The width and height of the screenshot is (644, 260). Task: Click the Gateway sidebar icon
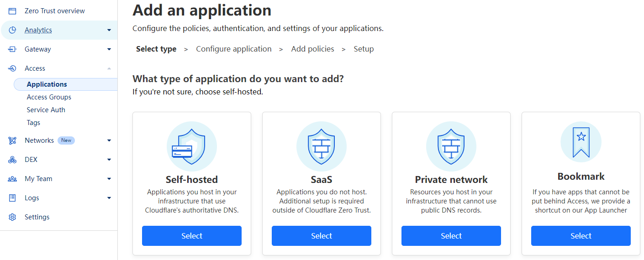coord(12,49)
